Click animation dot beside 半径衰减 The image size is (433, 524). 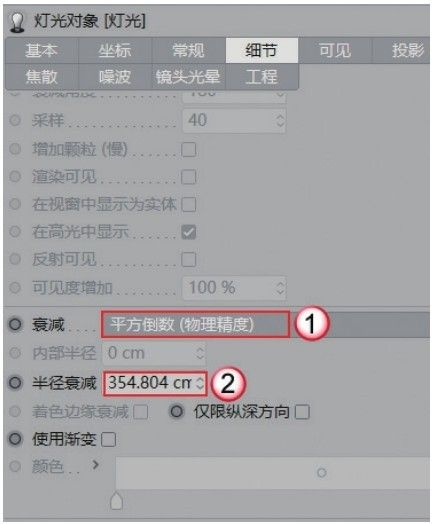[x=15, y=383]
